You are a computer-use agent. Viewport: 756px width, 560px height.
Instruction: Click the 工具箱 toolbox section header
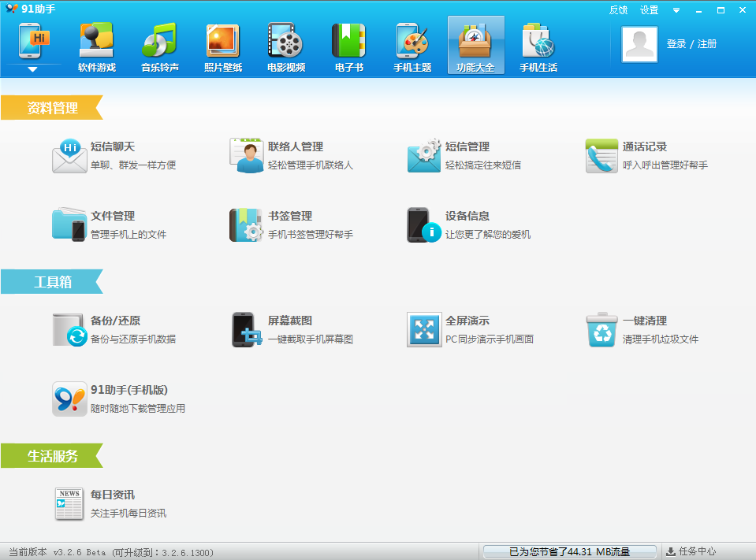coord(51,282)
